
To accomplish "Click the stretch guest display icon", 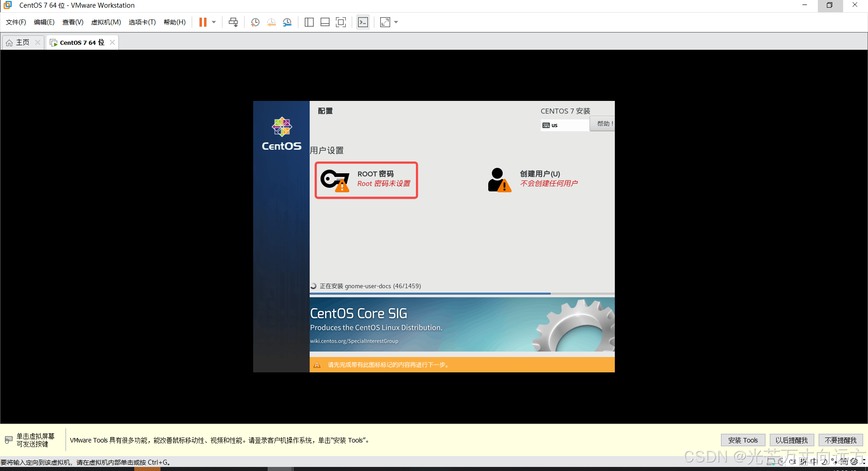I will point(385,22).
